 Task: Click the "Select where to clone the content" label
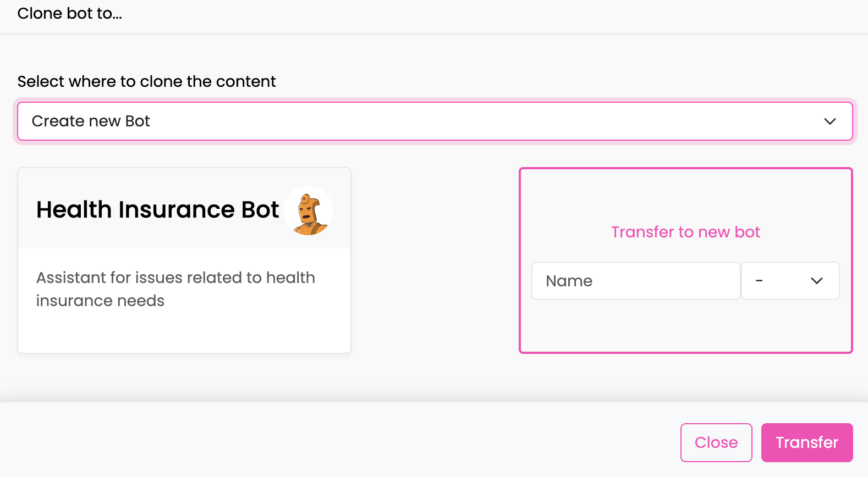[x=146, y=81]
